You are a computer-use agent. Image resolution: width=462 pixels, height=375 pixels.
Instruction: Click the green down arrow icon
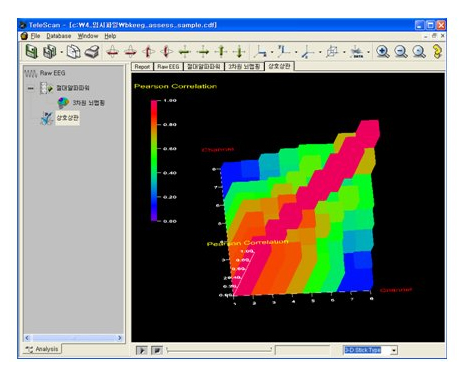tap(239, 52)
